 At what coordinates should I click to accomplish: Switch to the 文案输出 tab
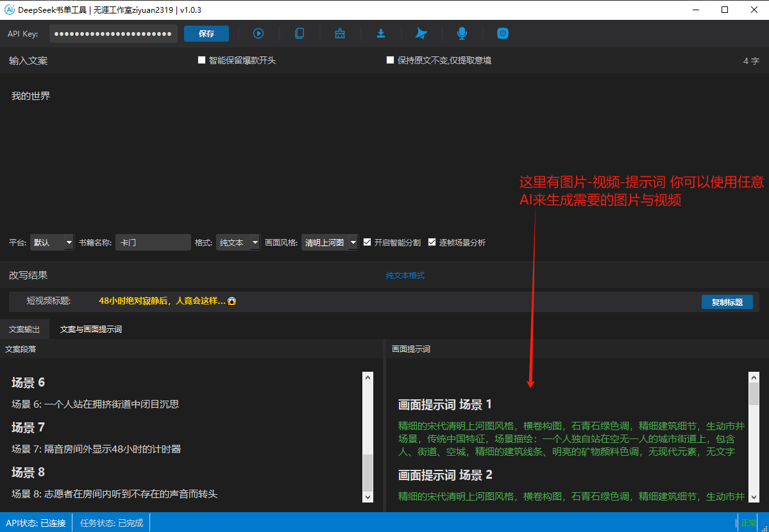(24, 329)
